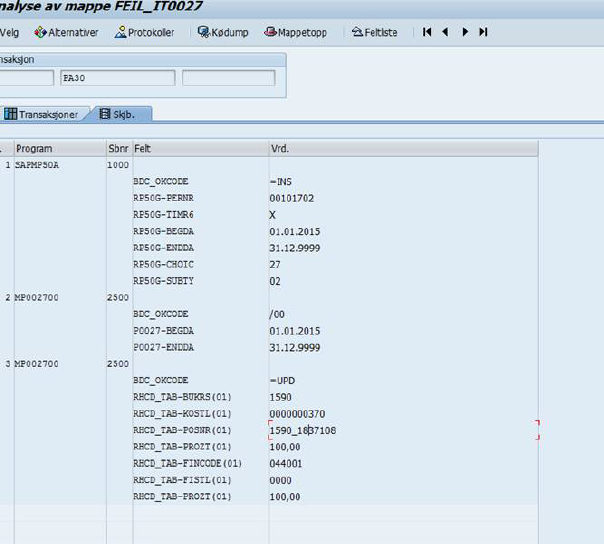Click the Felt column header
Image resolution: width=604 pixels, height=544 pixels.
click(x=200, y=148)
